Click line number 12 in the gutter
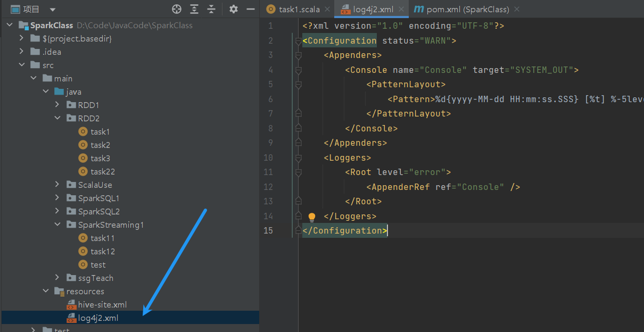 (x=268, y=187)
